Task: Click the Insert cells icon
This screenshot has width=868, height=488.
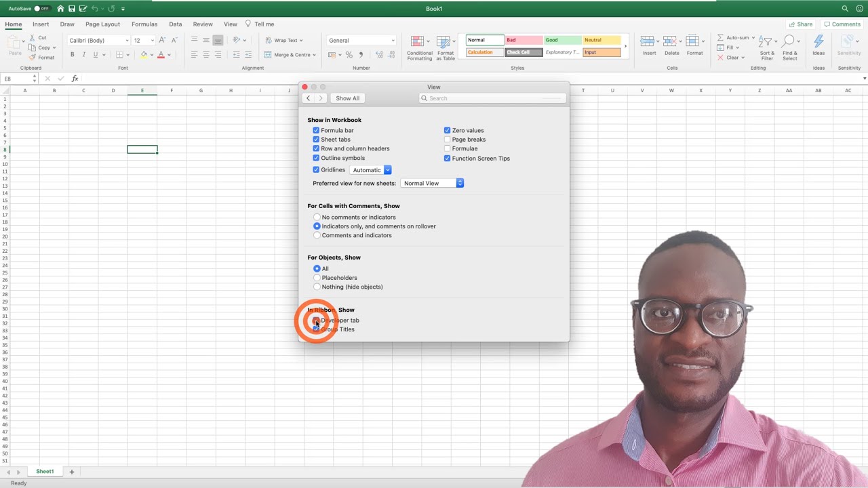Action: tap(649, 42)
